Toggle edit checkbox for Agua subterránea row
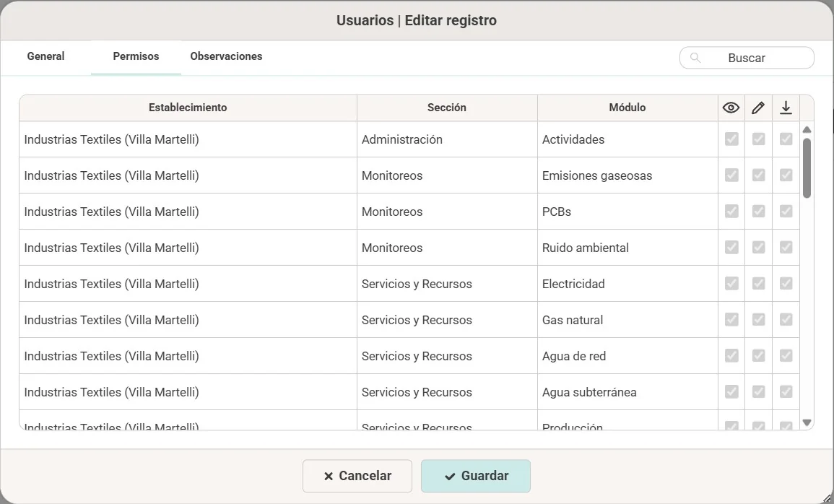 pos(758,392)
